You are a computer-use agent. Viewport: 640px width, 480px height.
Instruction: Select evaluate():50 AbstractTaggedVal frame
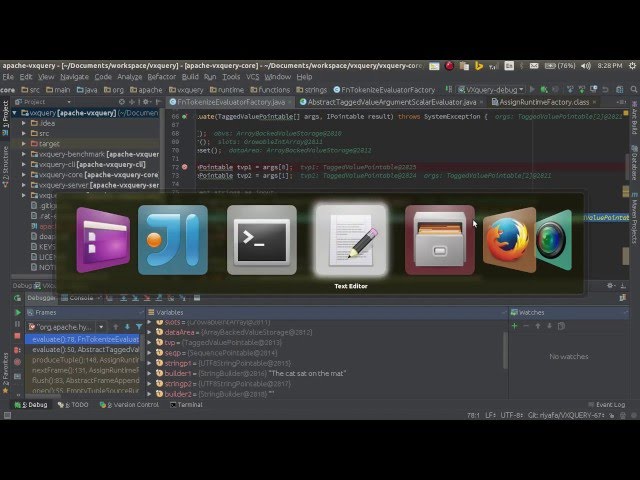(x=85, y=349)
